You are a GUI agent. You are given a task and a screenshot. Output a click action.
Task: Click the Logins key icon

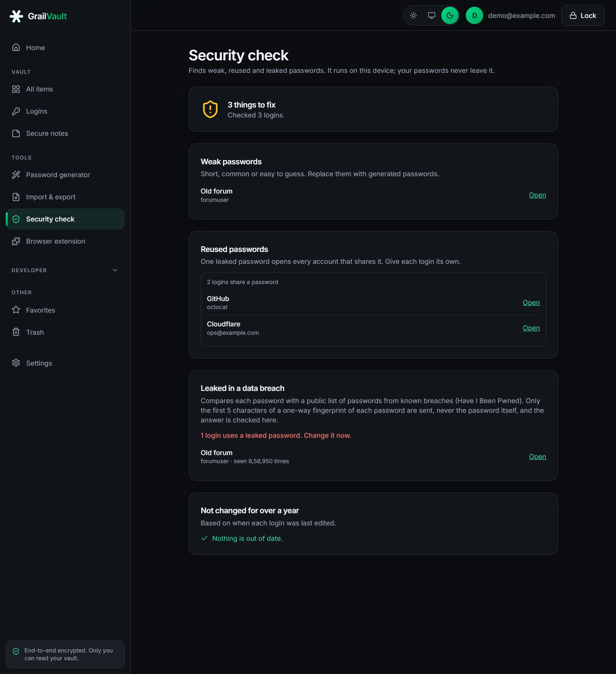coord(16,111)
